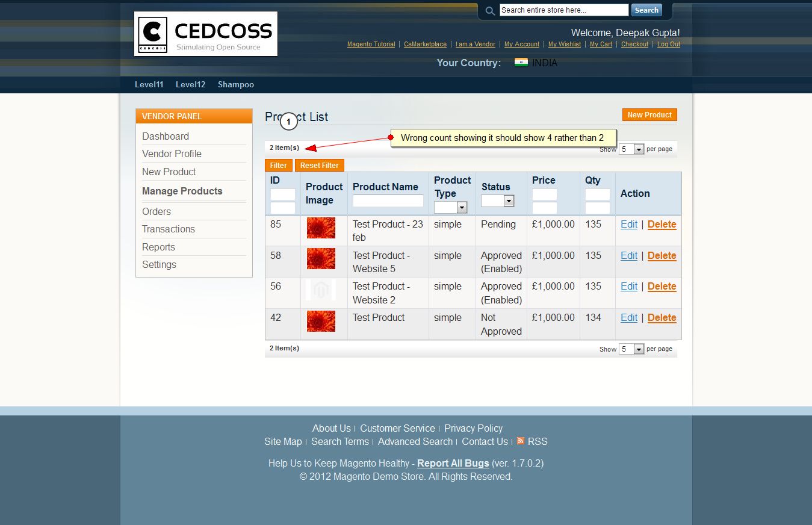Delete Test Product - 23 feb
The height and width of the screenshot is (525, 812).
pyautogui.click(x=662, y=224)
